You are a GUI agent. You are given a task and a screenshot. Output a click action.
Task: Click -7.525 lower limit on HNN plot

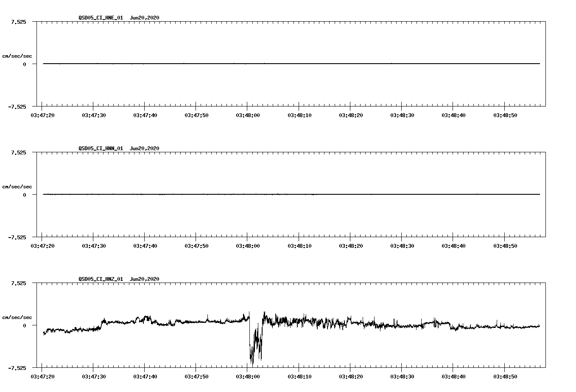coord(17,237)
